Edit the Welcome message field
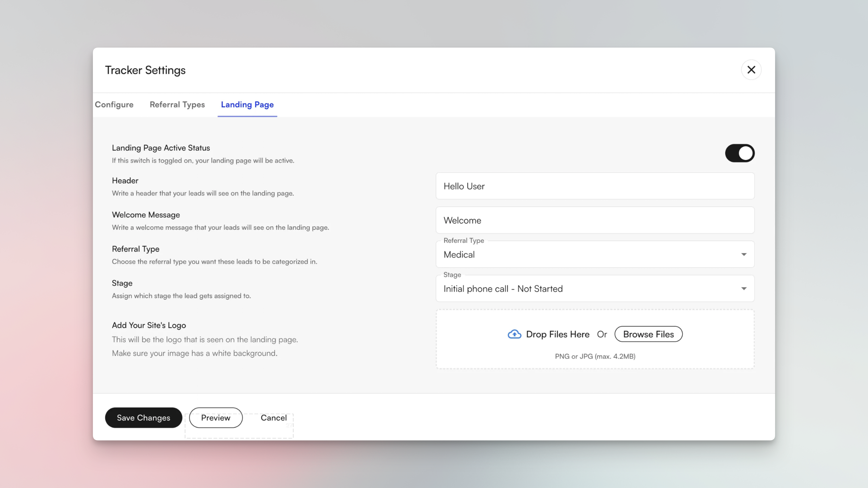The width and height of the screenshot is (868, 488). click(595, 220)
